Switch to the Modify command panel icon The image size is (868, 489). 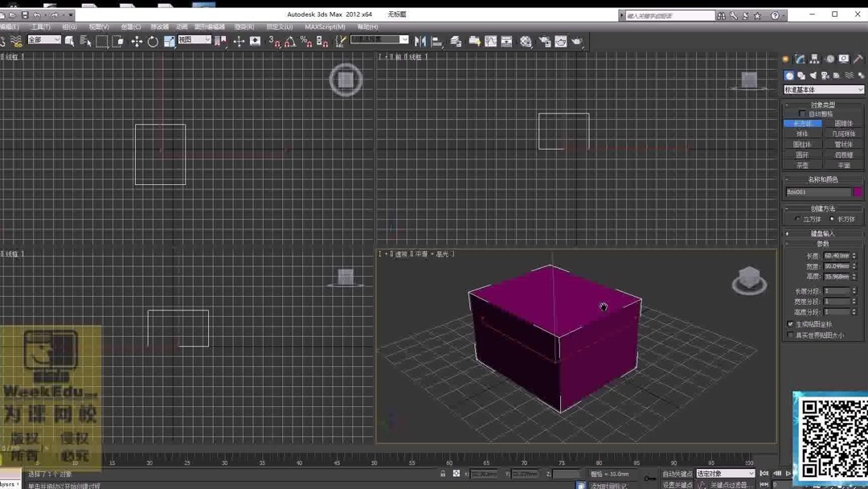click(799, 58)
